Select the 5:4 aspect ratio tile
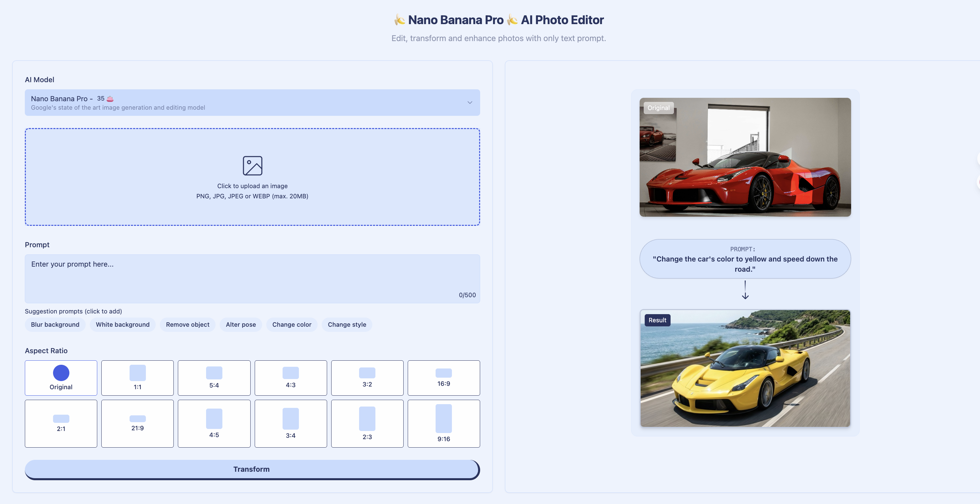This screenshot has height=504, width=980. point(214,378)
